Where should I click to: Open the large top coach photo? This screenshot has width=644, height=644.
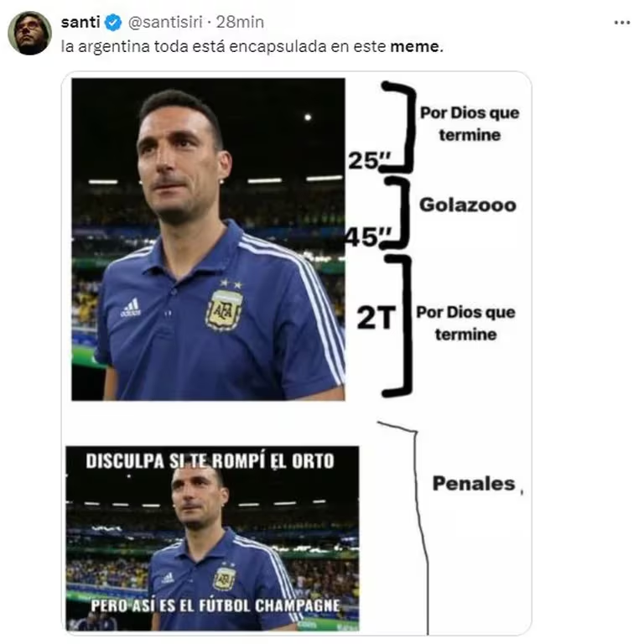pos(208,239)
